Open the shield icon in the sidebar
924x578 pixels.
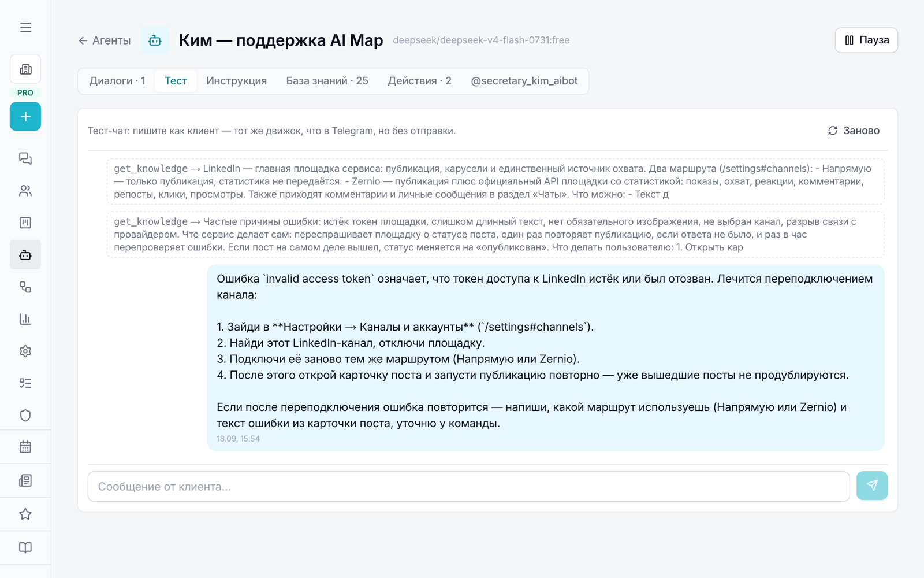[25, 415]
